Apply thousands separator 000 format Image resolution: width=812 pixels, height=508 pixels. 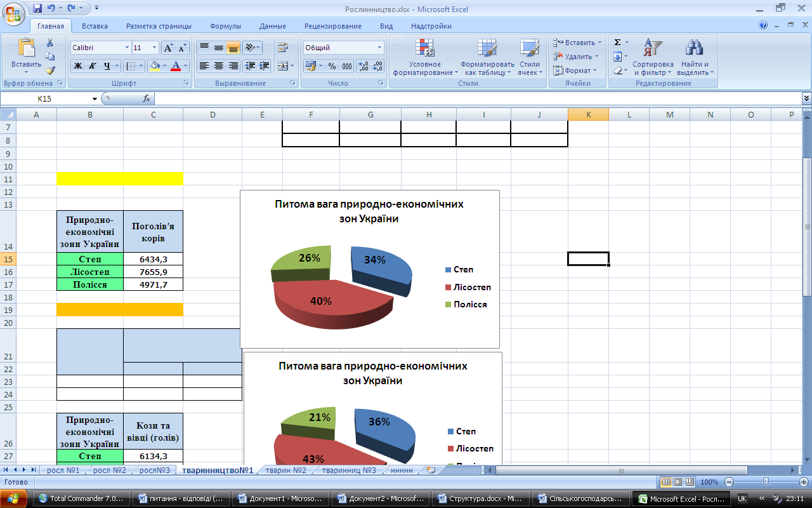coord(347,66)
